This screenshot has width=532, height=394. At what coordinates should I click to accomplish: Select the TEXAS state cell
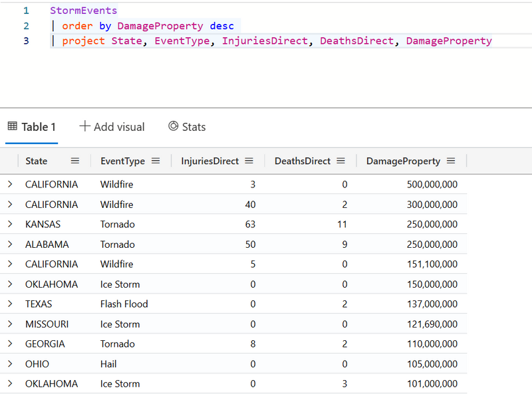click(39, 304)
